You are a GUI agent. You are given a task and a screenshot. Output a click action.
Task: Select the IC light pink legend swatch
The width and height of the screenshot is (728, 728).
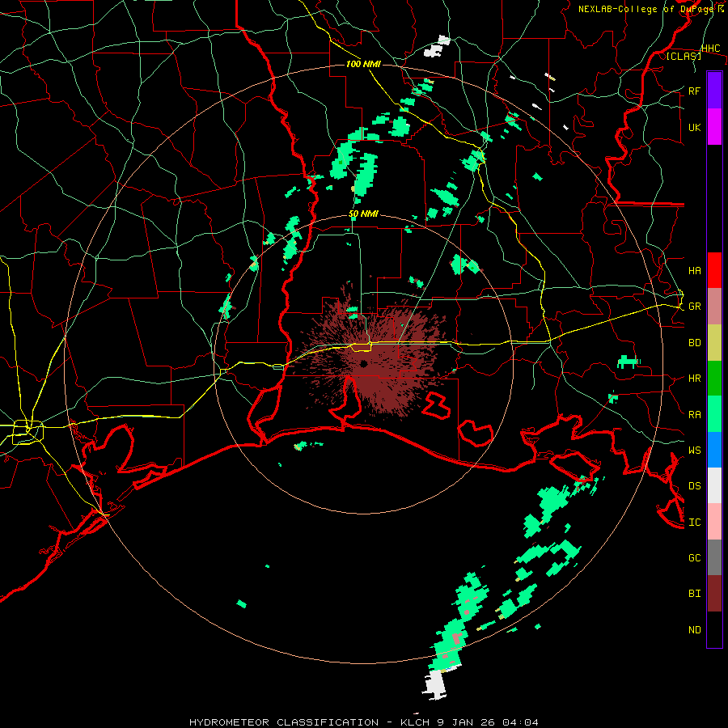714,522
